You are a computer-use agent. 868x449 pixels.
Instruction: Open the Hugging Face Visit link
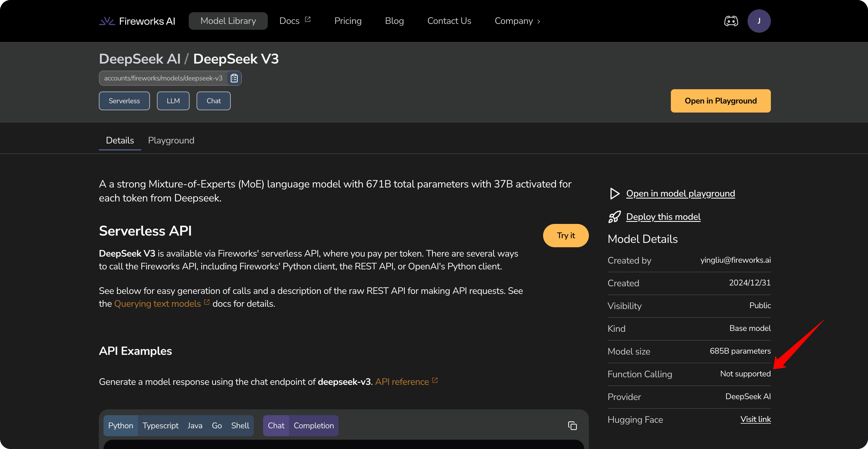pos(755,419)
